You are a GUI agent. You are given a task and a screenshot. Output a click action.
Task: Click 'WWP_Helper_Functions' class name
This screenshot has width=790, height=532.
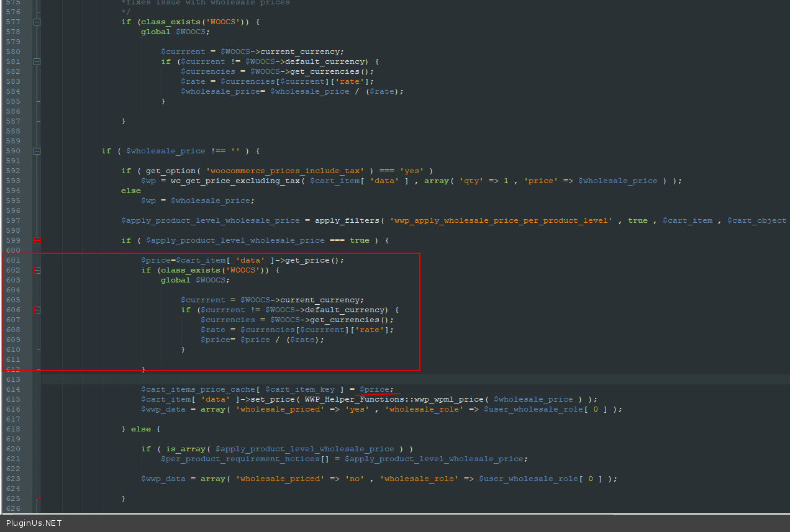(x=354, y=399)
